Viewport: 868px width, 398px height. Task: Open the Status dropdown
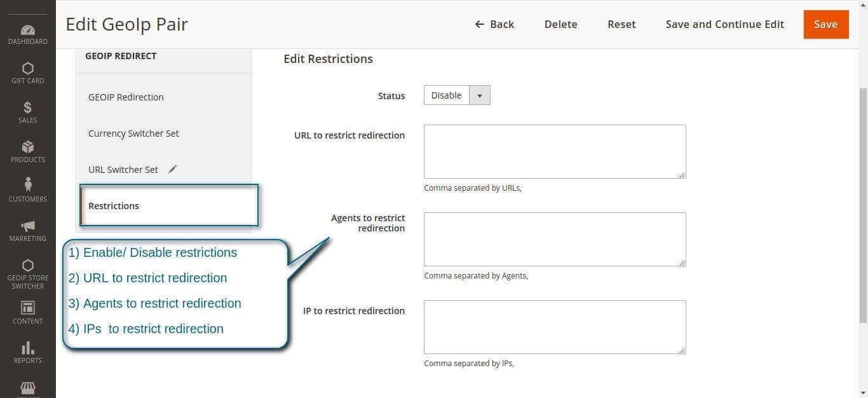[x=457, y=95]
